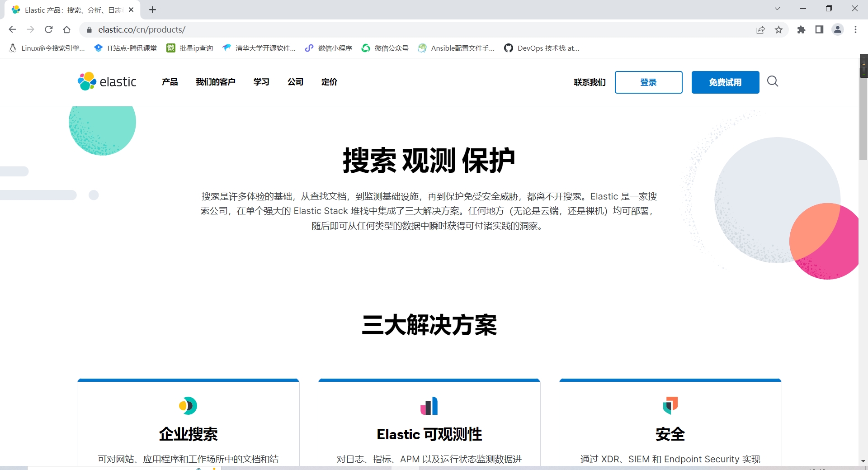Expand the tab search chevron

(x=777, y=9)
